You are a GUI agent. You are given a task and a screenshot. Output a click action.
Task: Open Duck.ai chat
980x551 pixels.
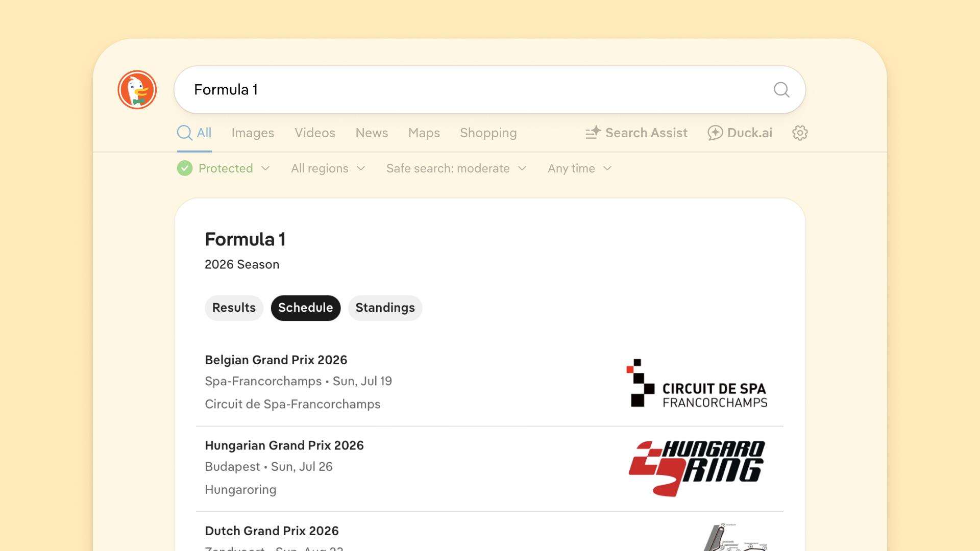(740, 133)
